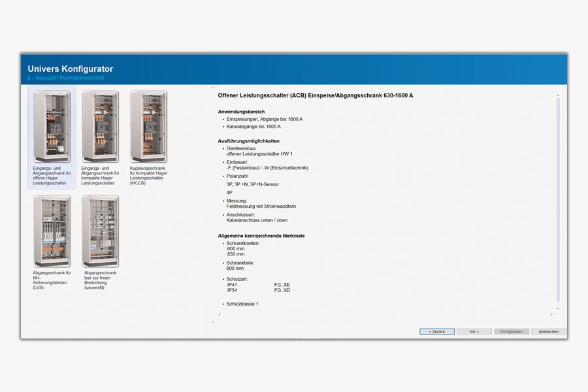This screenshot has width=588, height=392.
Task: Click the Fertigstellen button
Action: [512, 332]
